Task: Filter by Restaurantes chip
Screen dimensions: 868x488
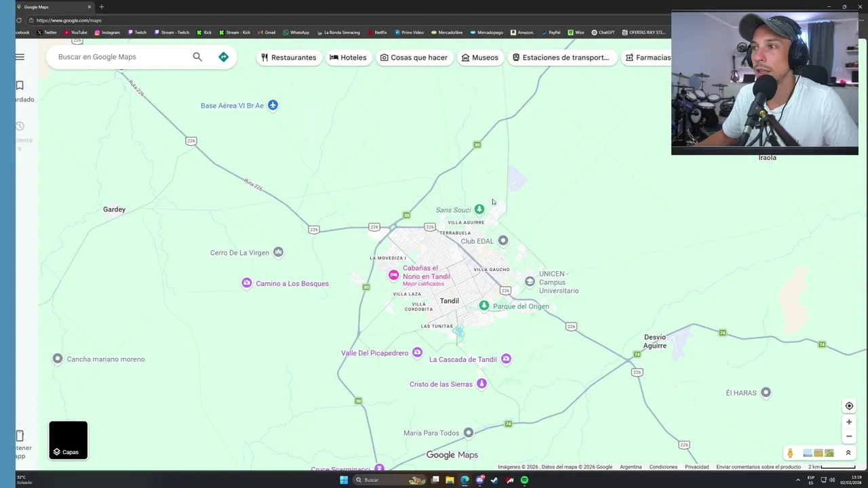Action: pos(288,58)
